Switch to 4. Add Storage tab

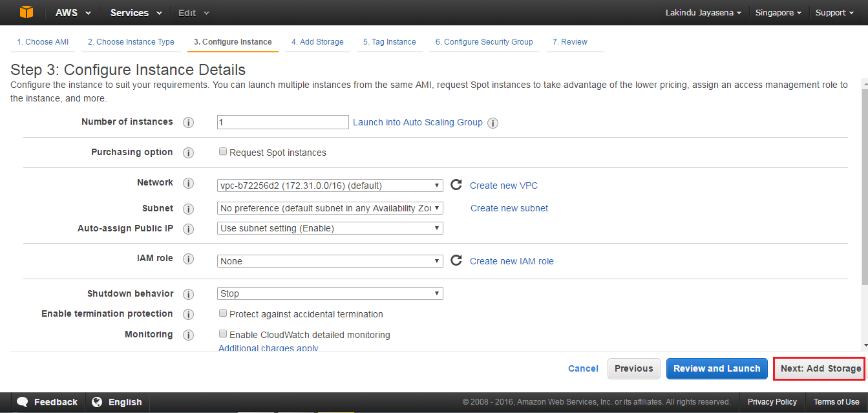[317, 42]
